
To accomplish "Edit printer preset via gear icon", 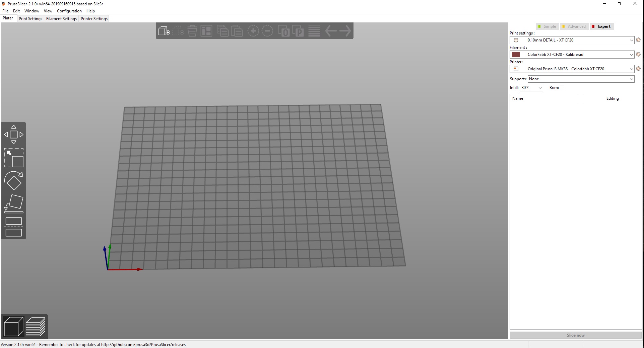I will pyautogui.click(x=638, y=69).
